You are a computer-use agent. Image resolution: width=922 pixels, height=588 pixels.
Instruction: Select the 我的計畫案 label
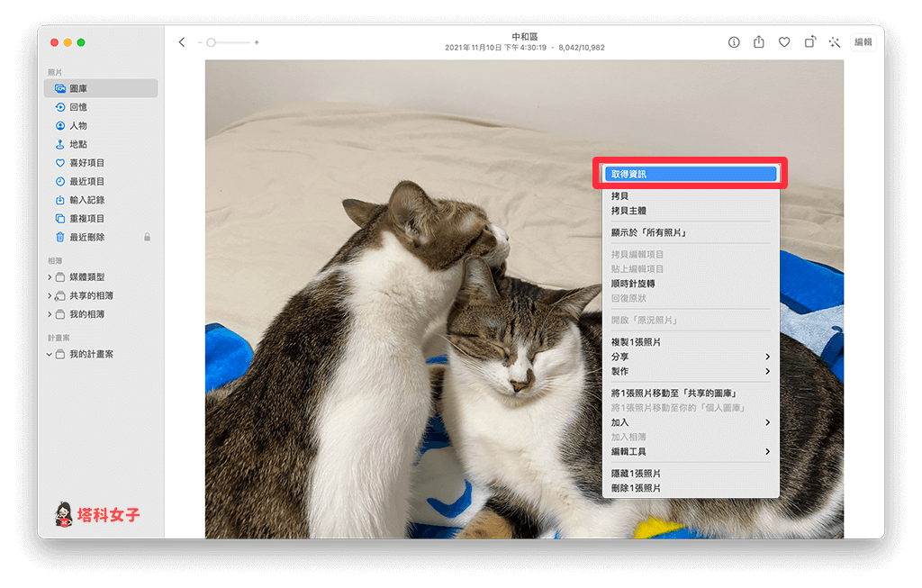91,355
